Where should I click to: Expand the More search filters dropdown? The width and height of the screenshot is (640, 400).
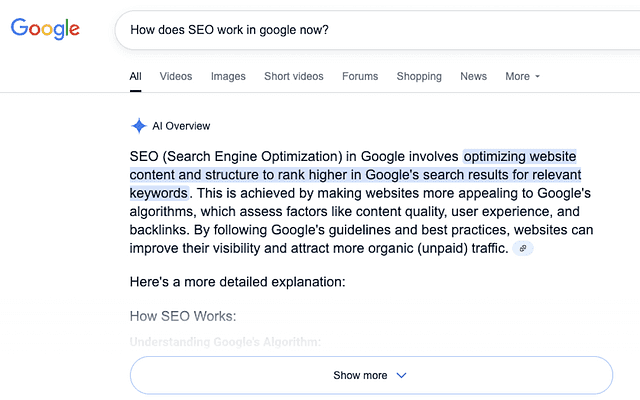click(522, 76)
